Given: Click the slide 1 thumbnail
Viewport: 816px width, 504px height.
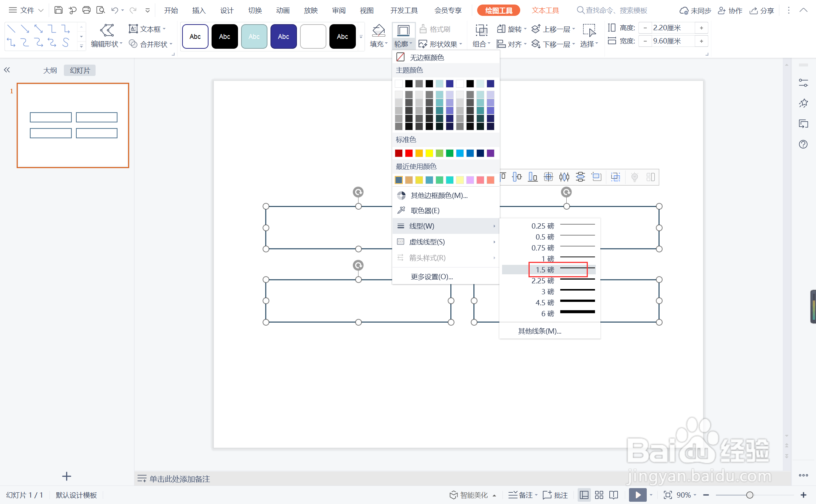Looking at the screenshot, I should point(73,125).
